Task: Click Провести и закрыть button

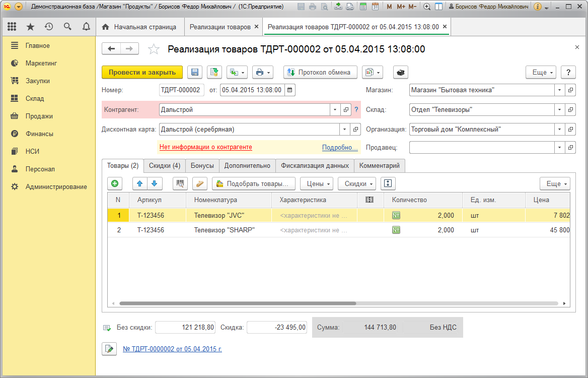Action: tap(142, 73)
